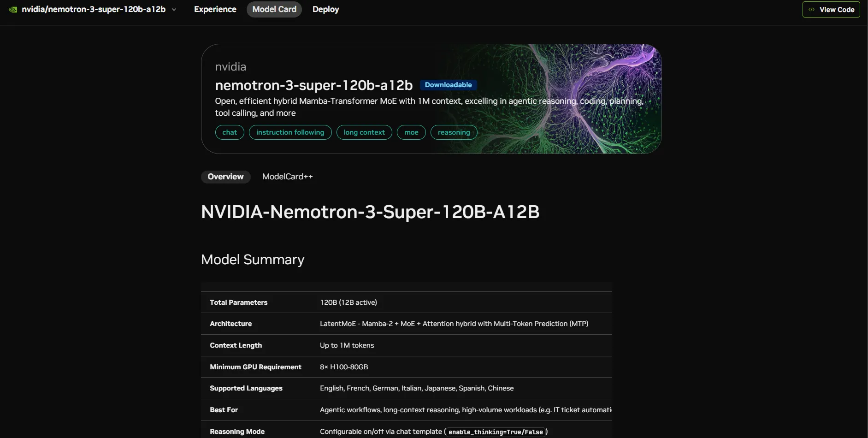
Task: Open the ModelCard++ sub-tab
Action: 287,177
